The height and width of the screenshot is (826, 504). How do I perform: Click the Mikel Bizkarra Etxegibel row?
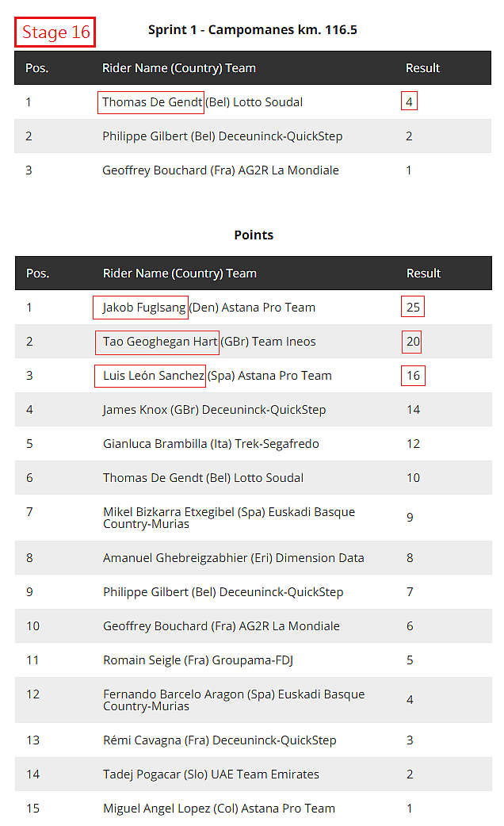click(x=254, y=518)
